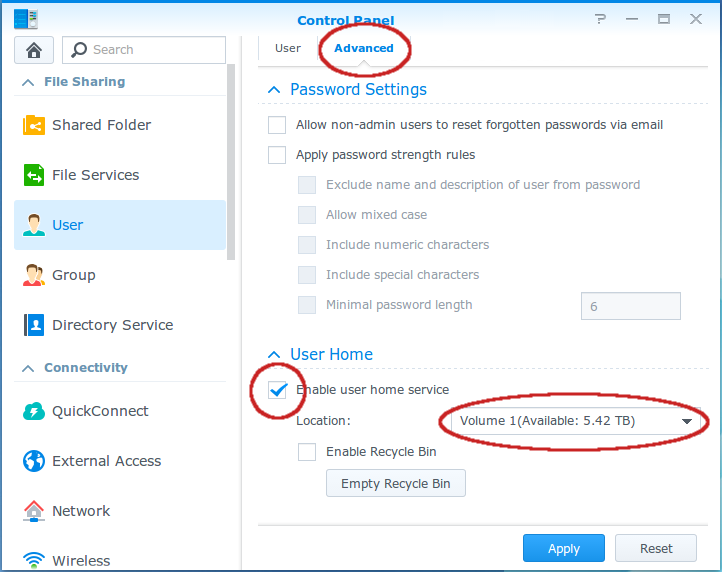Image resolution: width=722 pixels, height=572 pixels.
Task: Click the Home icon button
Action: pos(34,50)
